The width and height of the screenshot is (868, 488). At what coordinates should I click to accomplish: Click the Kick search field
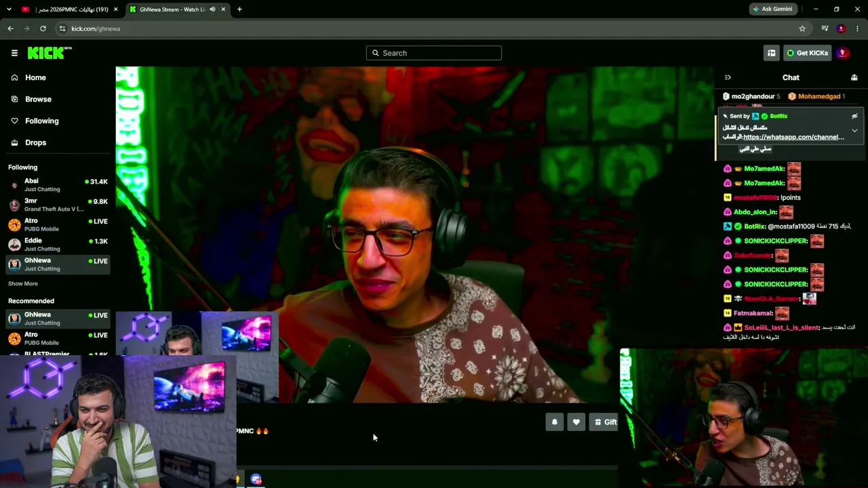(x=434, y=53)
